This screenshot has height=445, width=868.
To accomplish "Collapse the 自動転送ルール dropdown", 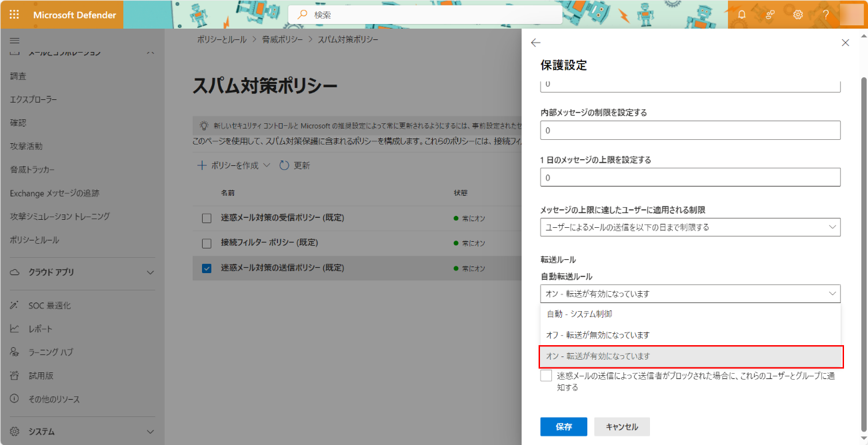I will [x=690, y=294].
